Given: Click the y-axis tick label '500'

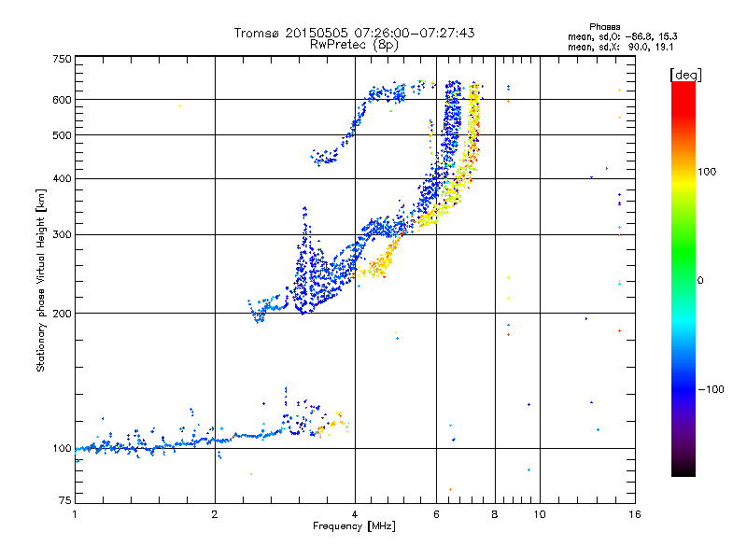Looking at the screenshot, I should 62,135.
